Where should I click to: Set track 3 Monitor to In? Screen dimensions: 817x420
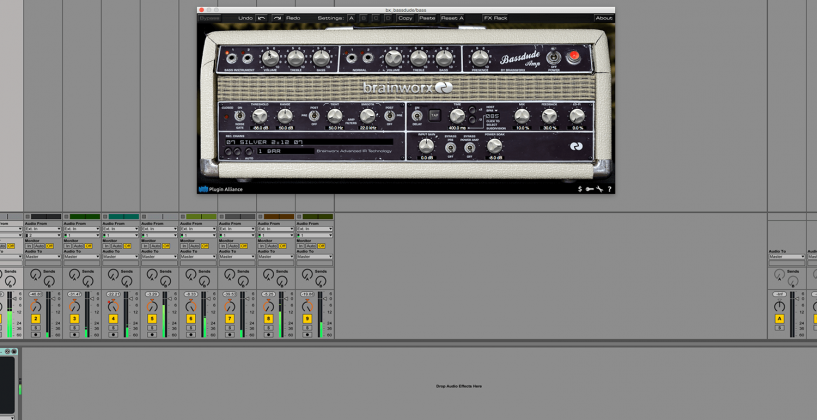tap(68, 246)
